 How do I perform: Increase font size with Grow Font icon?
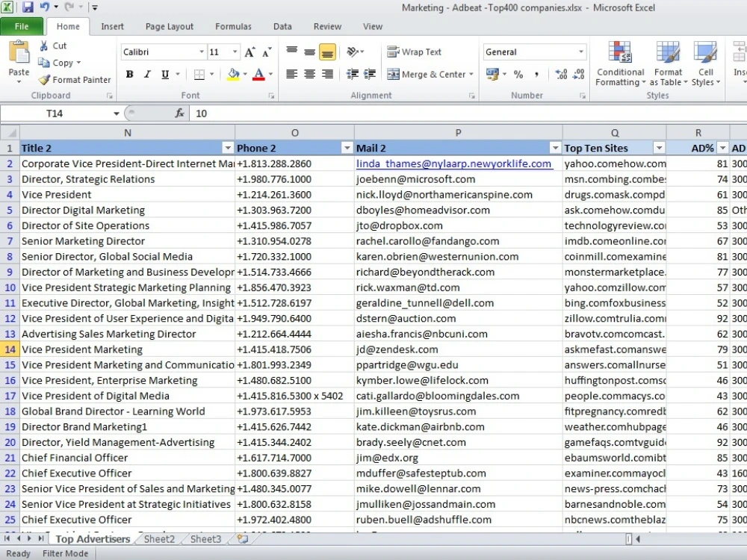tap(249, 52)
